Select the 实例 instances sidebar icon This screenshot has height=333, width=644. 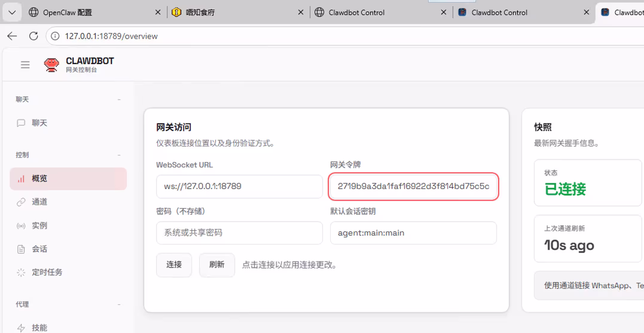(21, 225)
